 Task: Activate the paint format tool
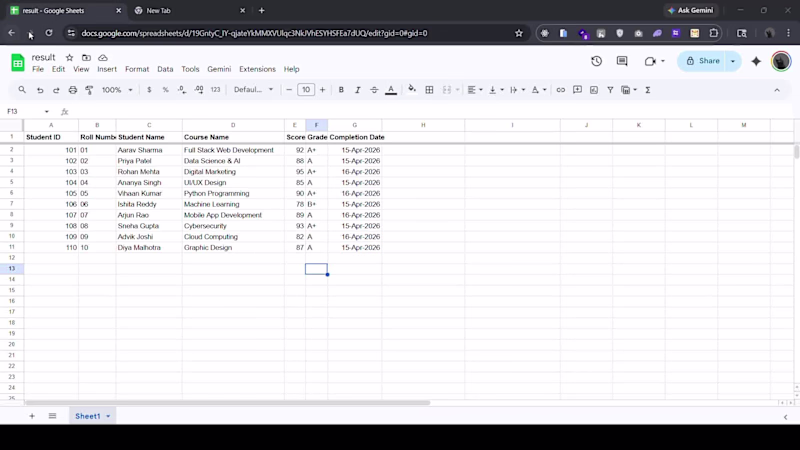(89, 90)
